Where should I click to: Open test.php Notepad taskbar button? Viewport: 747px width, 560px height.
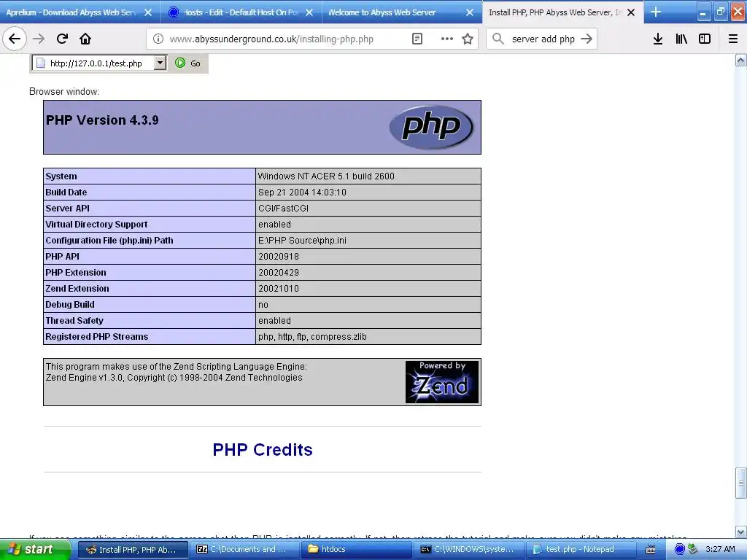(x=579, y=550)
